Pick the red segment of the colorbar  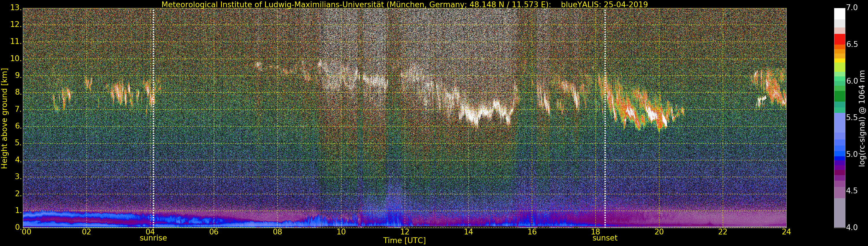839,39
